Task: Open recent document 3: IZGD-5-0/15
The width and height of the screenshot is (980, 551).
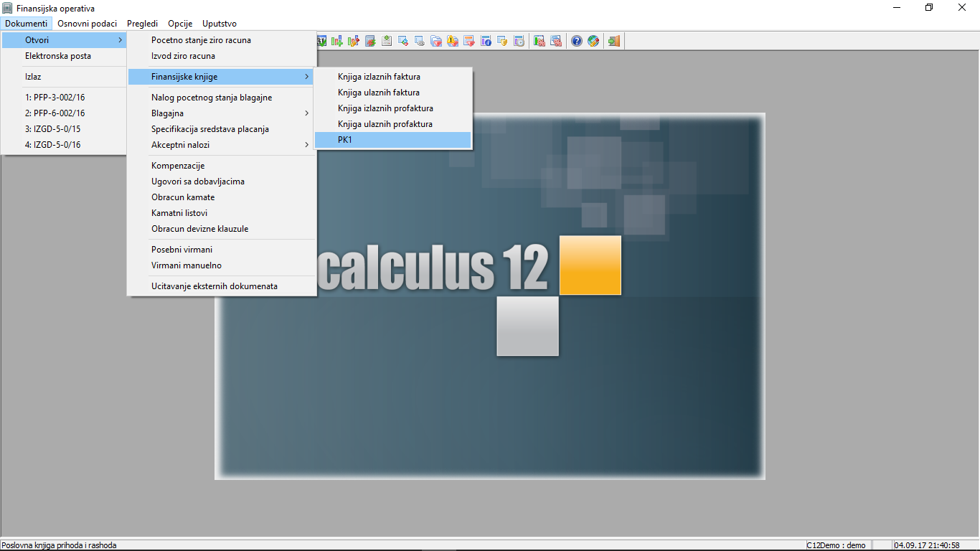Action: point(64,129)
